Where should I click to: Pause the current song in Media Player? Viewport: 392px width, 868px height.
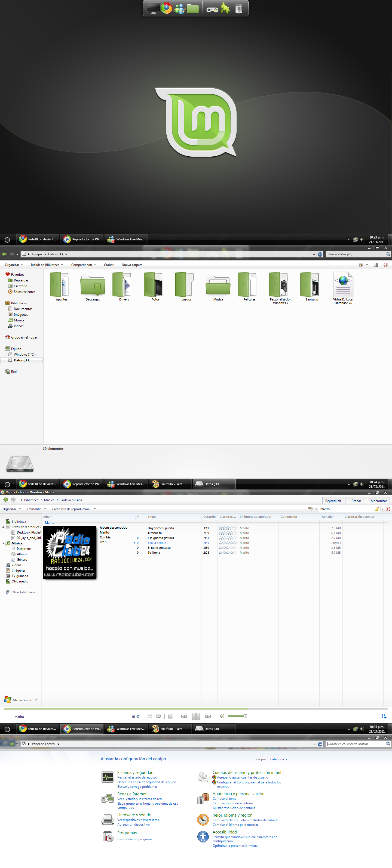pos(196,716)
